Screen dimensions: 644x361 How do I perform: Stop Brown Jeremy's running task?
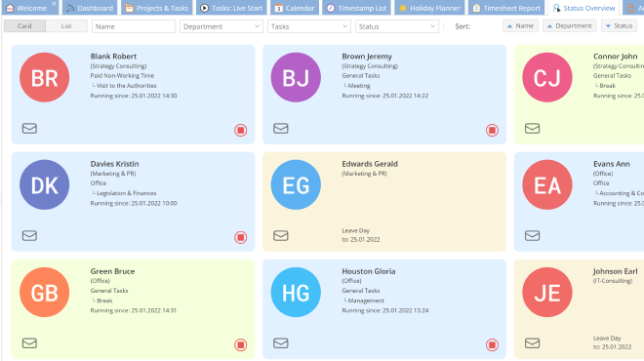point(492,130)
